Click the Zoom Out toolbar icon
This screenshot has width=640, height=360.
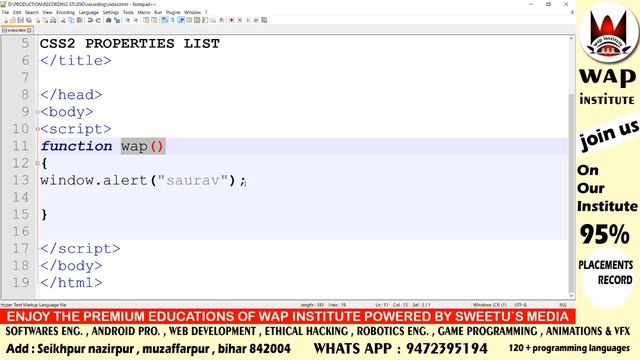[x=136, y=20]
